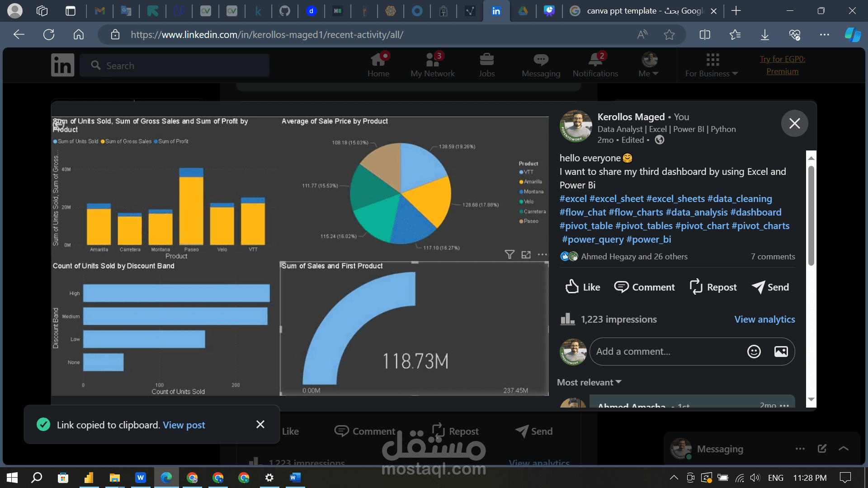Click the dashboard image

(x=300, y=256)
